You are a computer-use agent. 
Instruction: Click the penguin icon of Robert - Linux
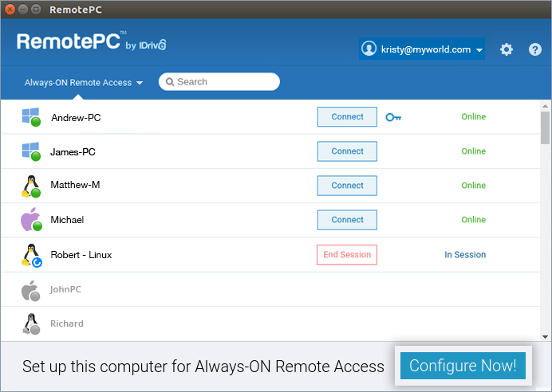point(31,255)
